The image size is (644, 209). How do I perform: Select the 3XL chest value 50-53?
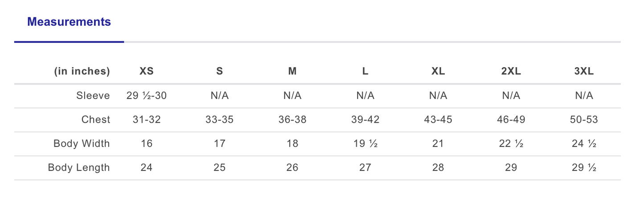584,120
